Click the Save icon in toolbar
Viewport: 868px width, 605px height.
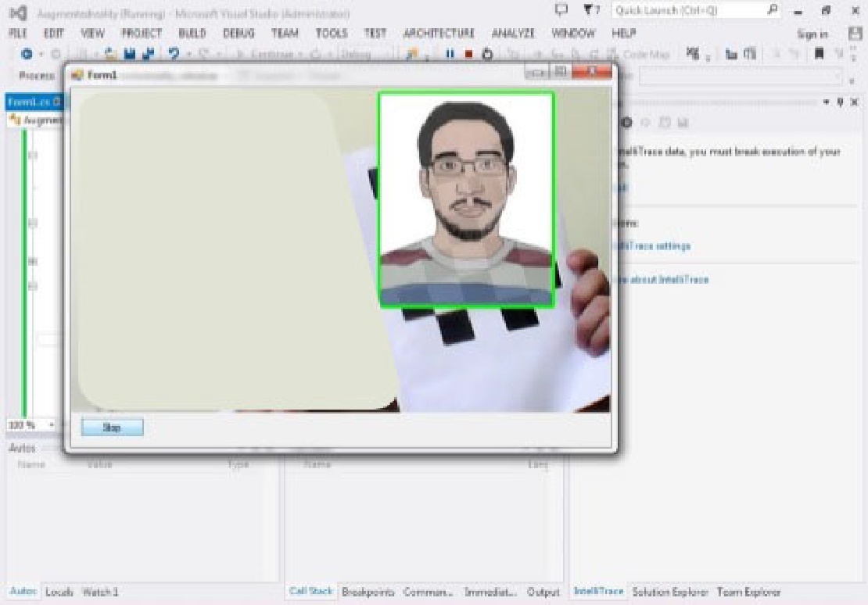[130, 54]
